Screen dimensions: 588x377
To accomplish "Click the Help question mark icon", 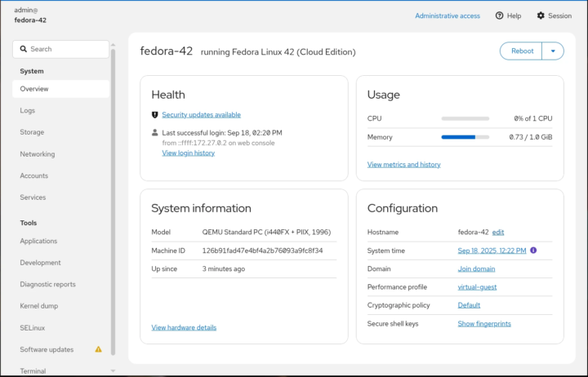I will point(499,16).
